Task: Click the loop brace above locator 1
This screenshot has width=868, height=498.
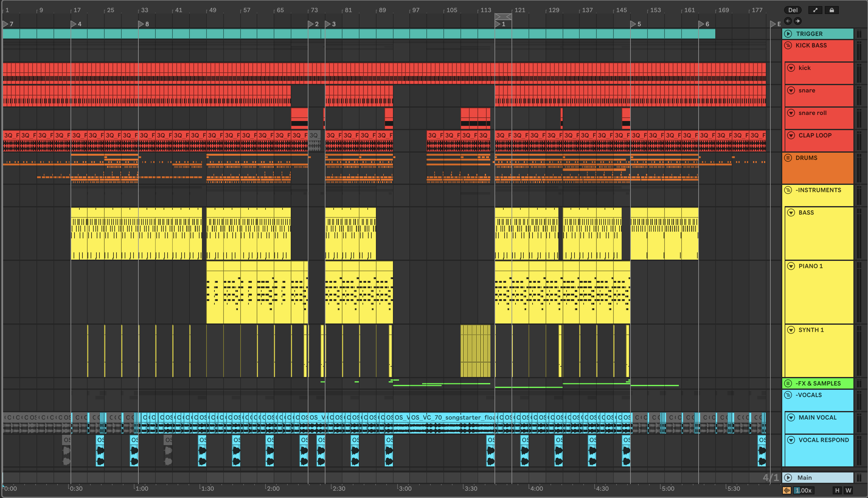Action: point(503,16)
